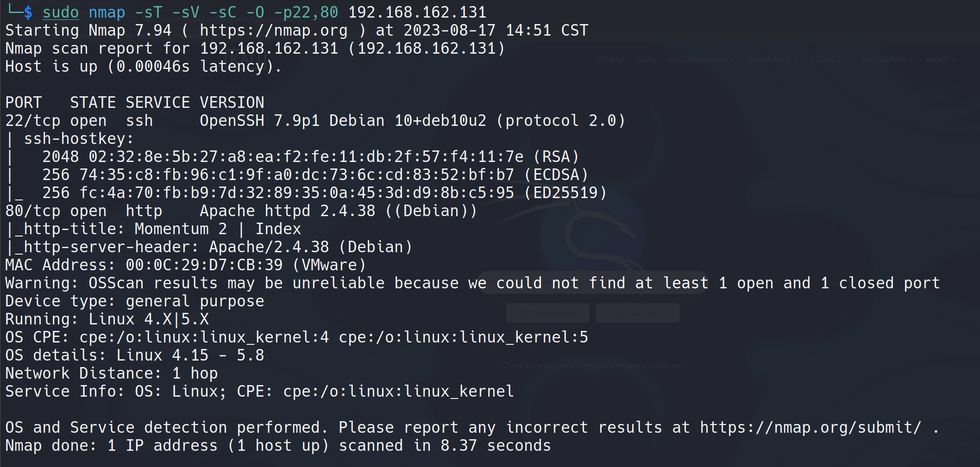The image size is (980, 467).
Task: Expand the COMMUNITY dropdown menu
Action: point(772,60)
